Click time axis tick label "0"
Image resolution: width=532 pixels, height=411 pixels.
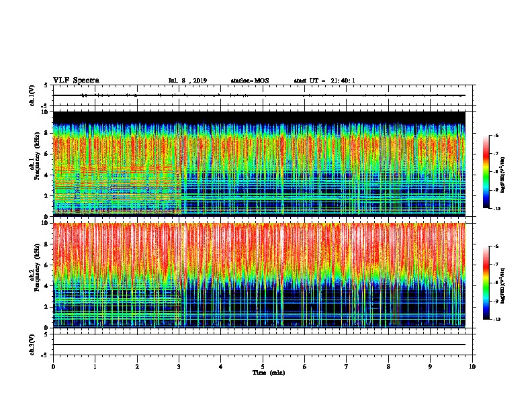(x=53, y=367)
